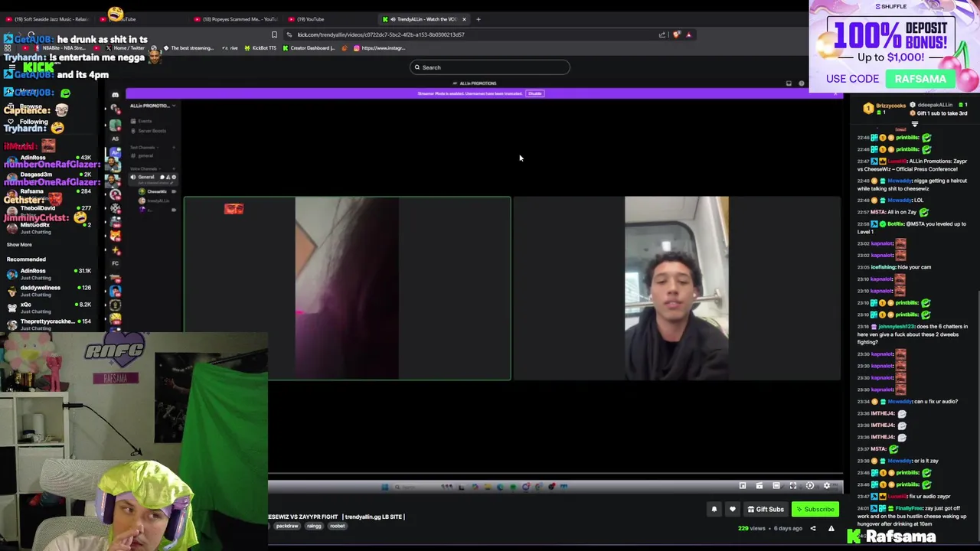This screenshot has height=551, width=980.
Task: Select the left webcam tile in Discord
Action: 347,289
